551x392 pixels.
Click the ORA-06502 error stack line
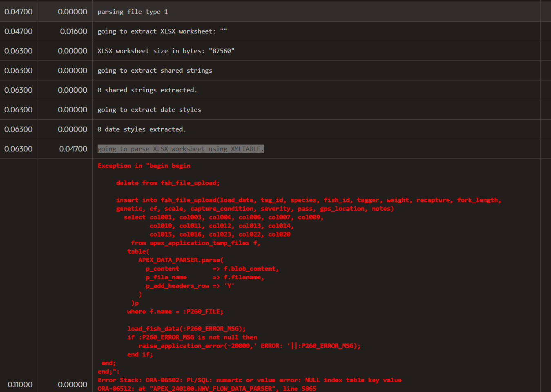click(249, 380)
